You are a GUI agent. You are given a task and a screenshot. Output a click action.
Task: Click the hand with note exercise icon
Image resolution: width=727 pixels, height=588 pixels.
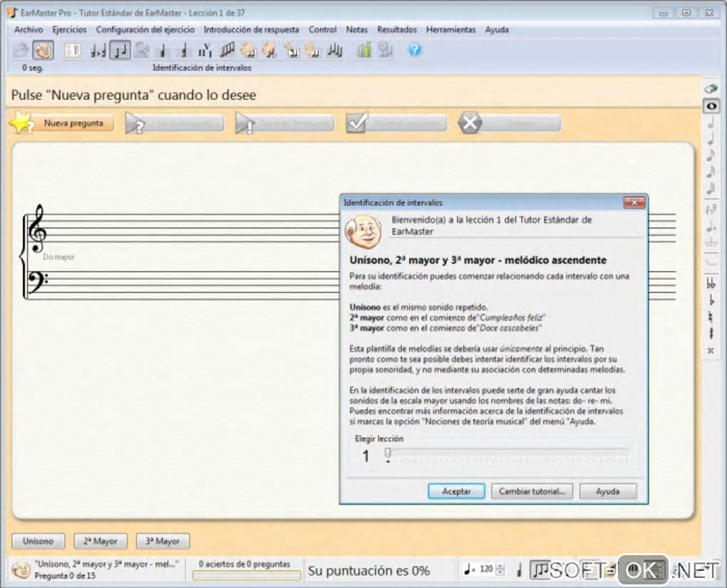(269, 50)
